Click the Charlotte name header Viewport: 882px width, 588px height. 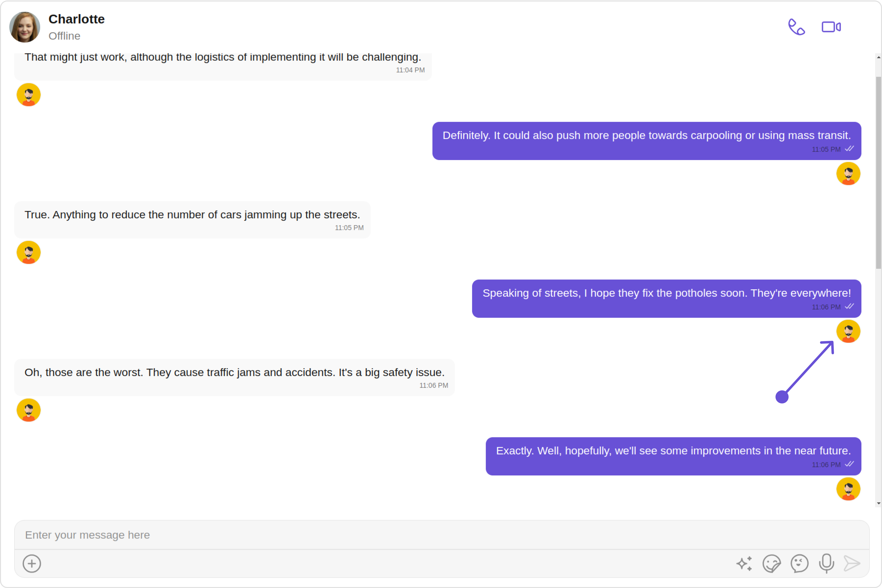[x=76, y=19]
